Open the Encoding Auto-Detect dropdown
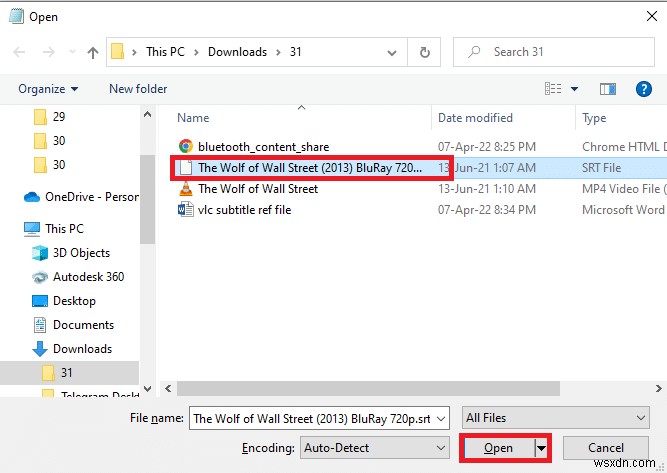Image resolution: width=667 pixels, height=473 pixels. [x=374, y=448]
